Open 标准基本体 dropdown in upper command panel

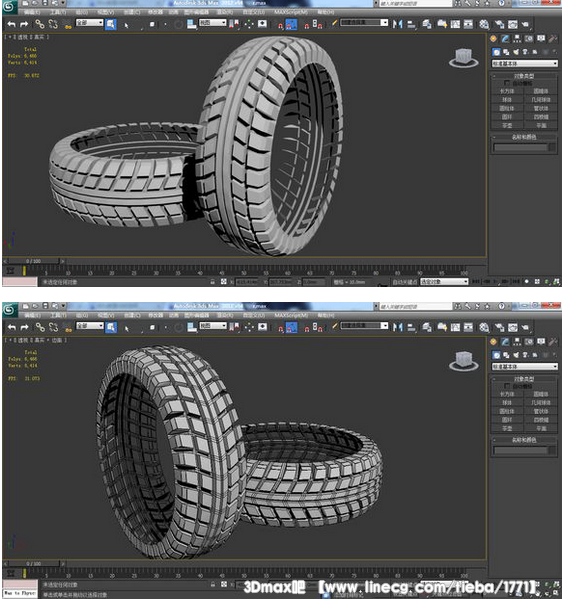(x=525, y=63)
